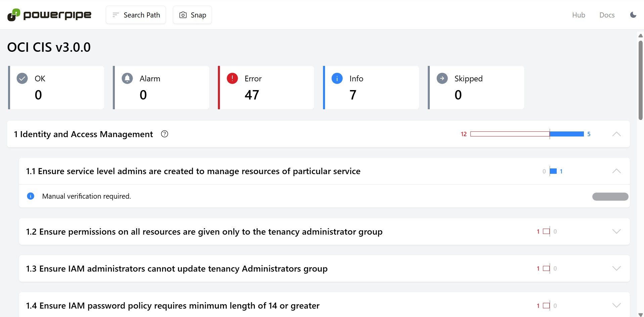Click the Identity and Access Management status bar
The image size is (644, 317).
point(527,134)
